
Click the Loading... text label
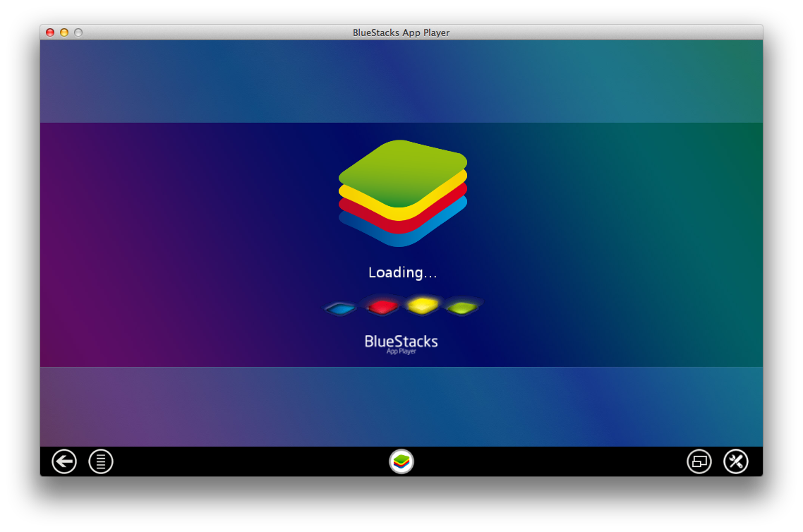tap(401, 272)
